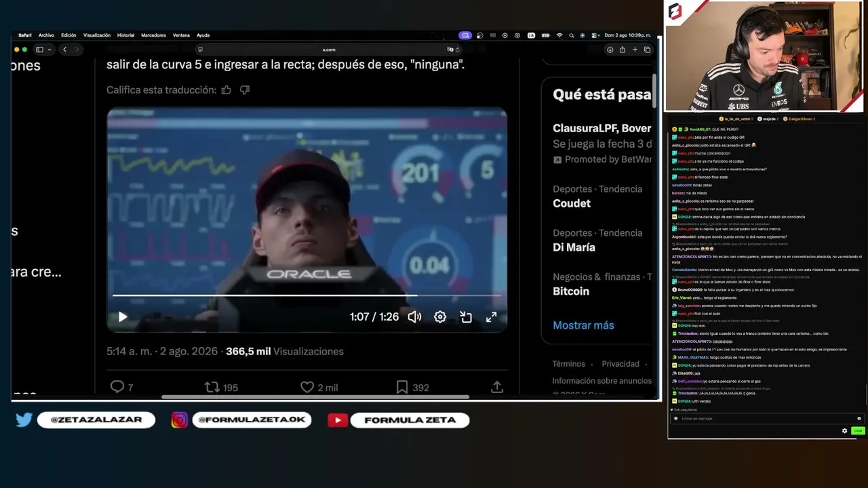Screen dimensions: 868x488
Task: Open the Edición menu
Action: coord(68,35)
